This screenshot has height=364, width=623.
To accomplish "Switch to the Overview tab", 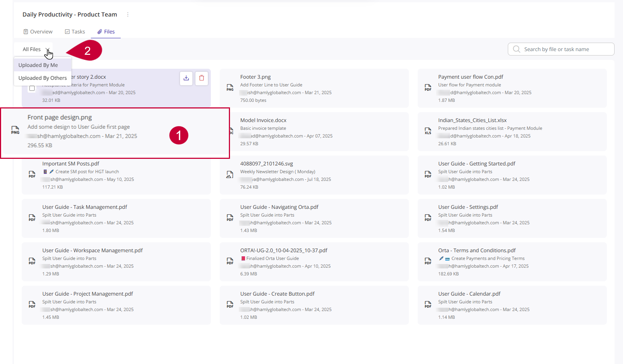I will click(x=38, y=32).
